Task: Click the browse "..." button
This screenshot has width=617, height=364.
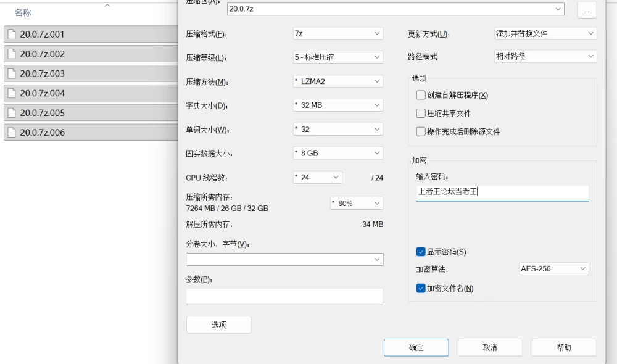Action: point(587,10)
